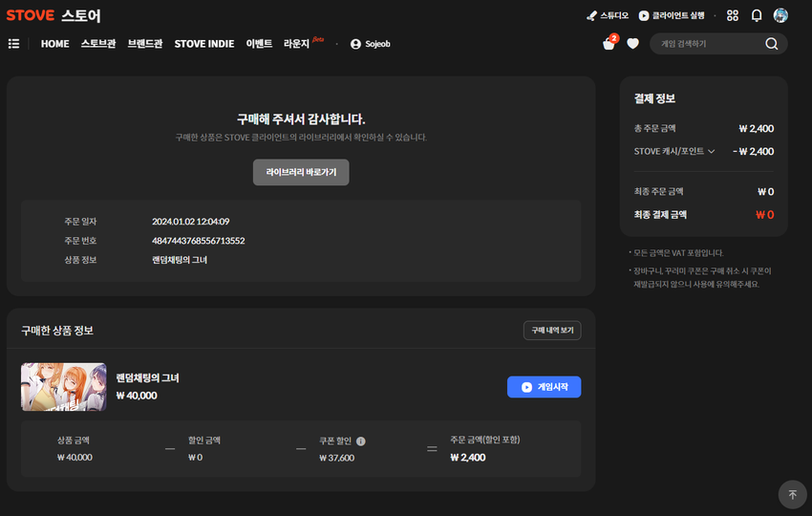Click the 랜덤채팅의 그녀 product title
The width and height of the screenshot is (812, 516).
point(147,378)
